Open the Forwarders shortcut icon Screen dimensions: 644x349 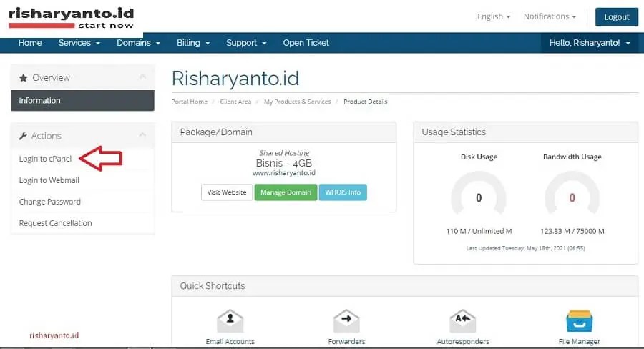[346, 321]
